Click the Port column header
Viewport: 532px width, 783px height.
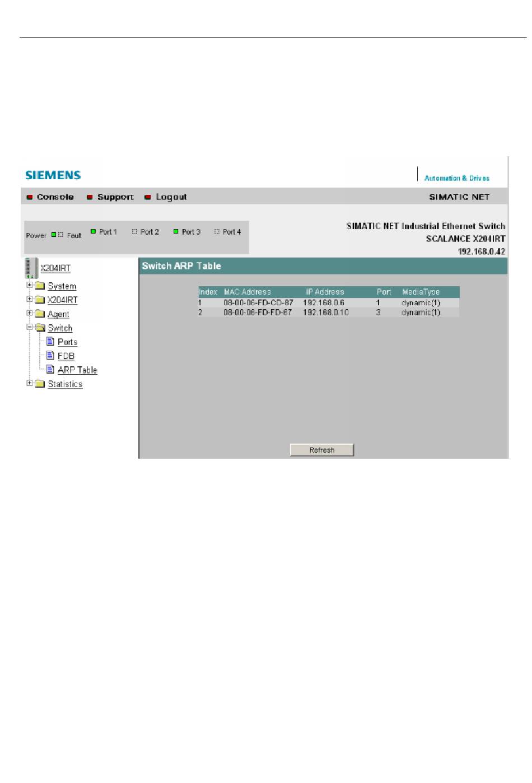pos(384,292)
